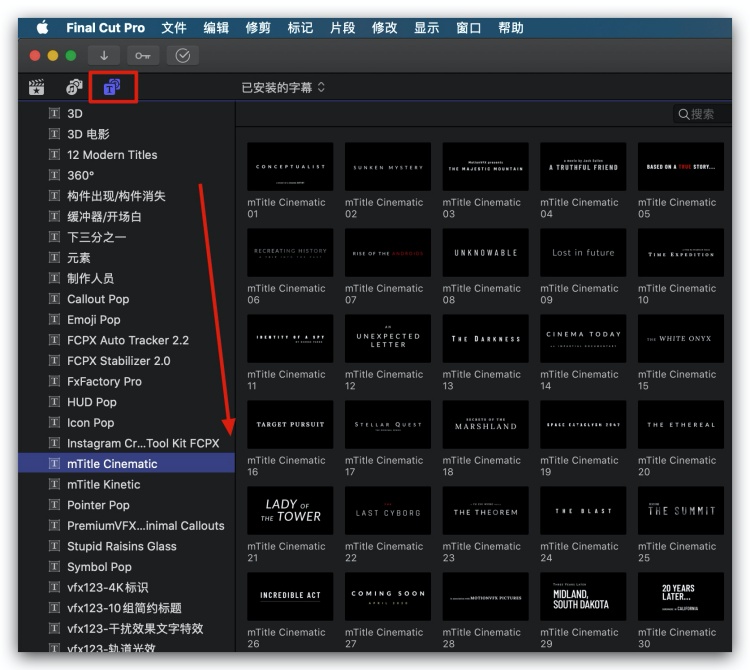This screenshot has height=670, width=750.
Task: Select the Lost in future thumbnail
Action: coord(583,253)
